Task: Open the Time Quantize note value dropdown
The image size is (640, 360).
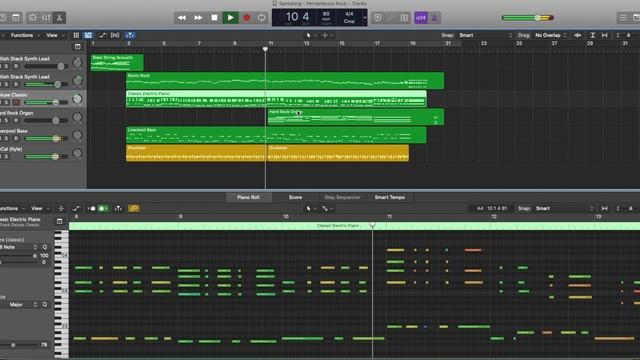Action: [x=18, y=247]
